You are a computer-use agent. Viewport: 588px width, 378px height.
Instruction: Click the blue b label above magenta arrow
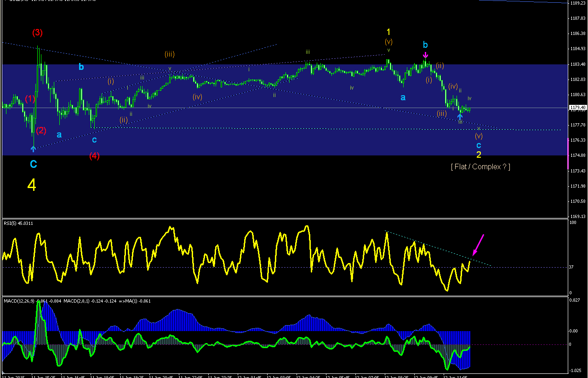[425, 45]
